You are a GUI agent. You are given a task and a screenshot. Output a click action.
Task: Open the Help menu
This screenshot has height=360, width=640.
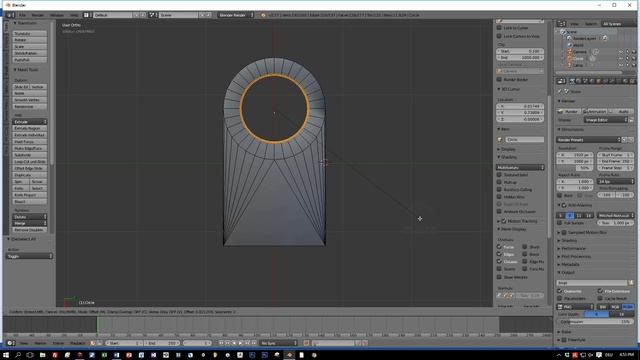(74, 15)
